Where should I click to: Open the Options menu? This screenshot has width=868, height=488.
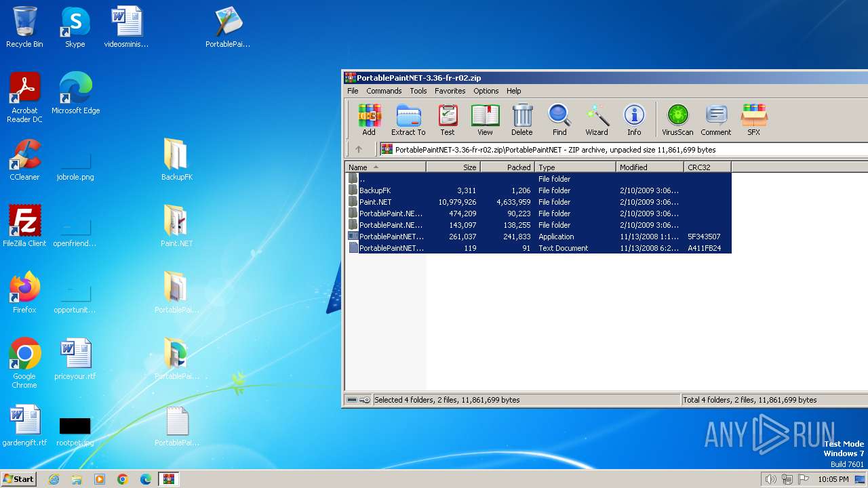(x=486, y=91)
